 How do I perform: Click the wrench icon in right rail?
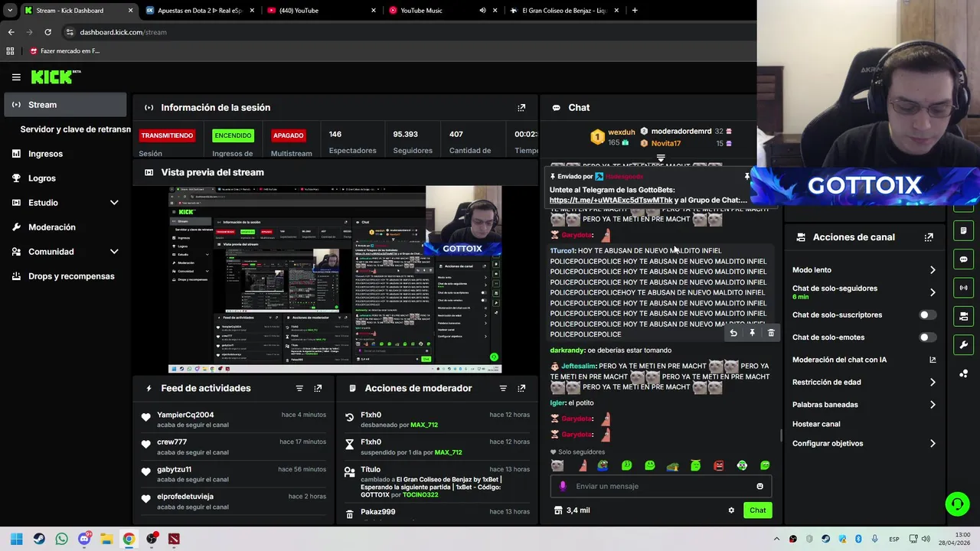point(963,344)
